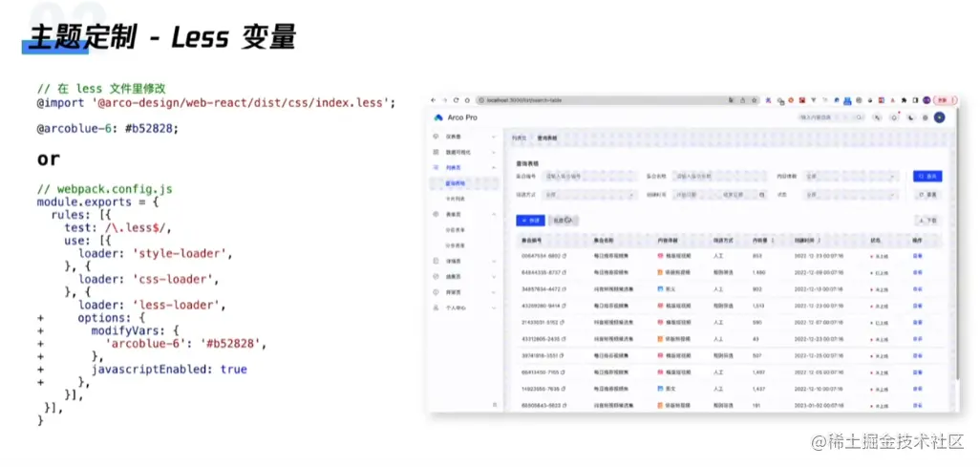Image resolution: width=980 pixels, height=467 pixels.
Task: Expand the 仪表盘 sidebar menu
Action: pos(464,137)
